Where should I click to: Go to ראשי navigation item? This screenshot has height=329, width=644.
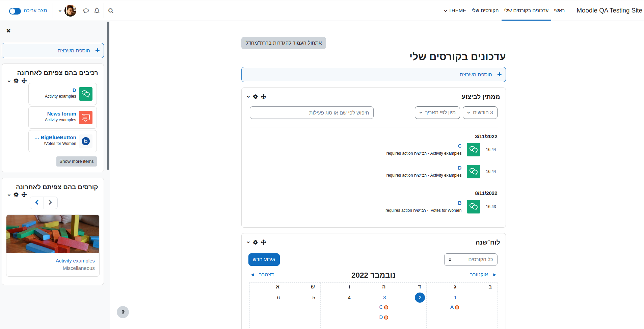tap(559, 10)
